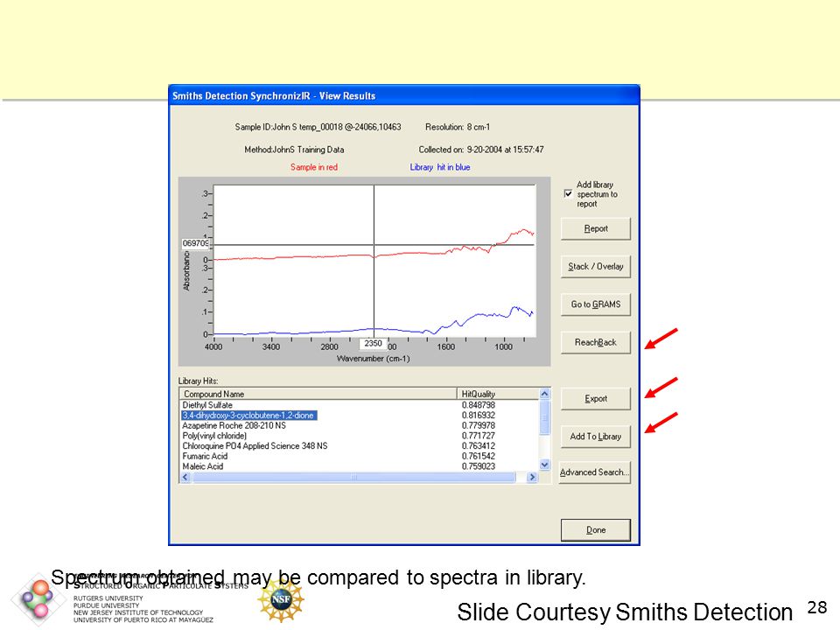Click Go to GRAMS button
840x630 pixels.
[596, 304]
